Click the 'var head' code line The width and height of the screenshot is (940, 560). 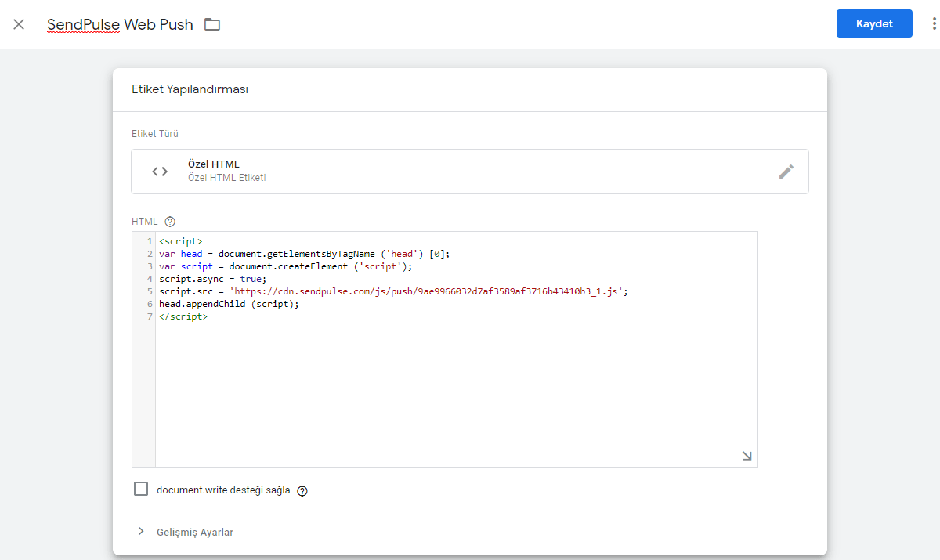click(x=305, y=254)
